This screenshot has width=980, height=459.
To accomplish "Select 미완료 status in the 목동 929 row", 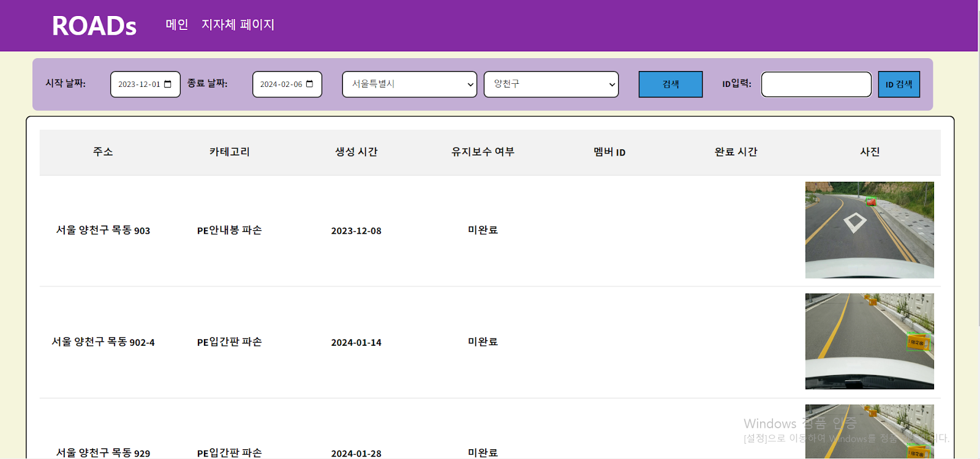I will [x=483, y=453].
